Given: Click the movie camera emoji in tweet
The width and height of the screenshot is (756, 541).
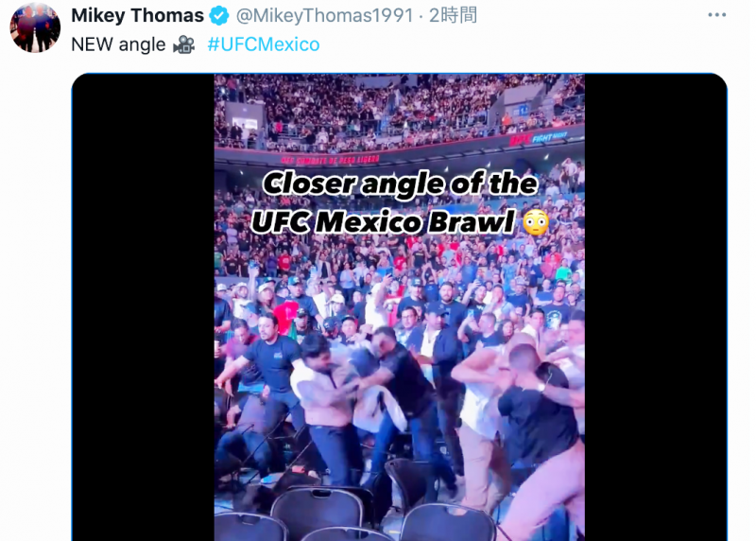Looking at the screenshot, I should click(183, 44).
